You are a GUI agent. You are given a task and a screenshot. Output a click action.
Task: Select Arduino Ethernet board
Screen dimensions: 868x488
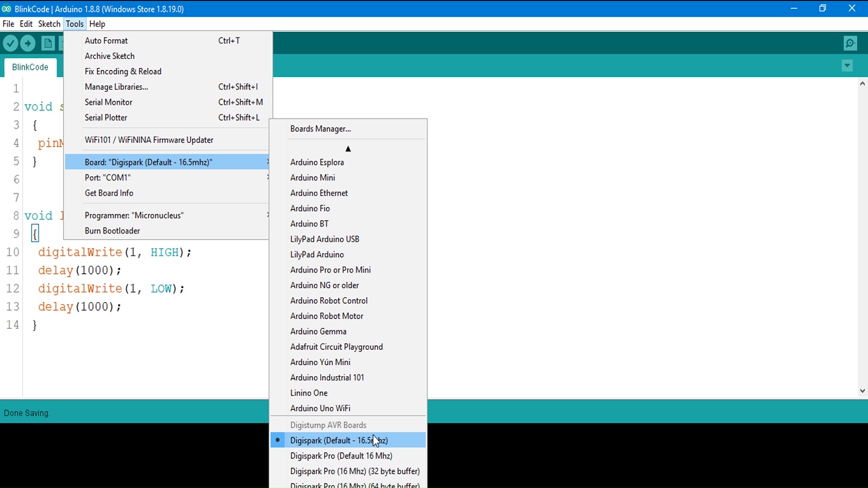[x=348, y=193]
